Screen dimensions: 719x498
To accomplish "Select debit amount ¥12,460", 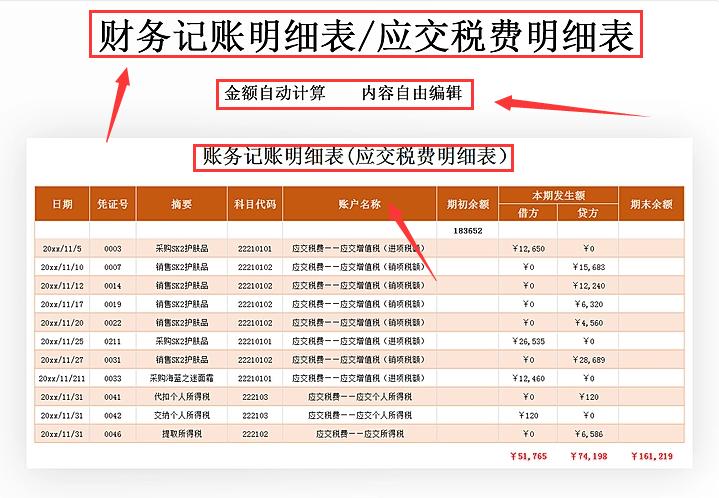I will [x=528, y=378].
